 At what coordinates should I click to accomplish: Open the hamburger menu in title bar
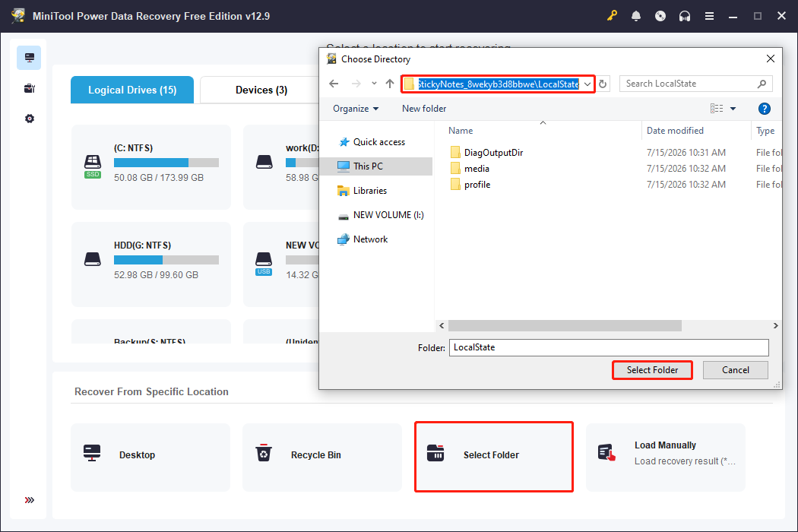[x=709, y=16]
